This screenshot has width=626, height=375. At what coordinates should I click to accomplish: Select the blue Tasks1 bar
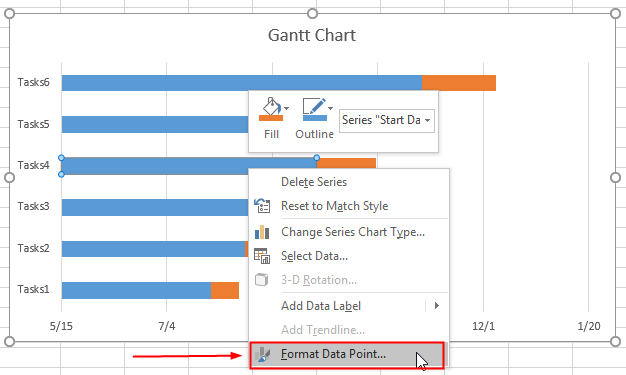pos(137,290)
